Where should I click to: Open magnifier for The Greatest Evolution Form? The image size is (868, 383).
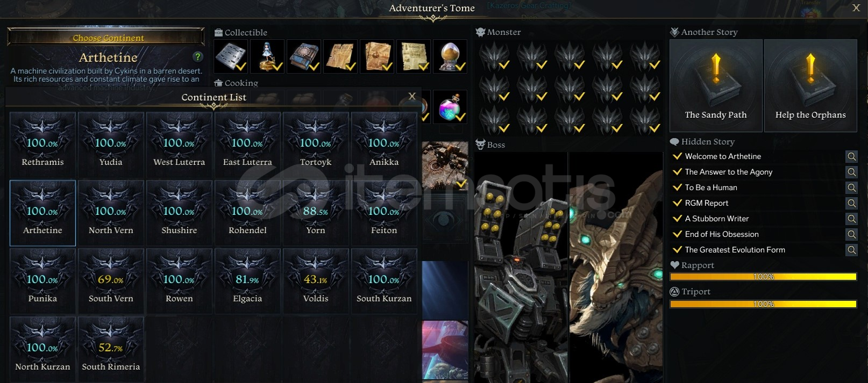851,250
